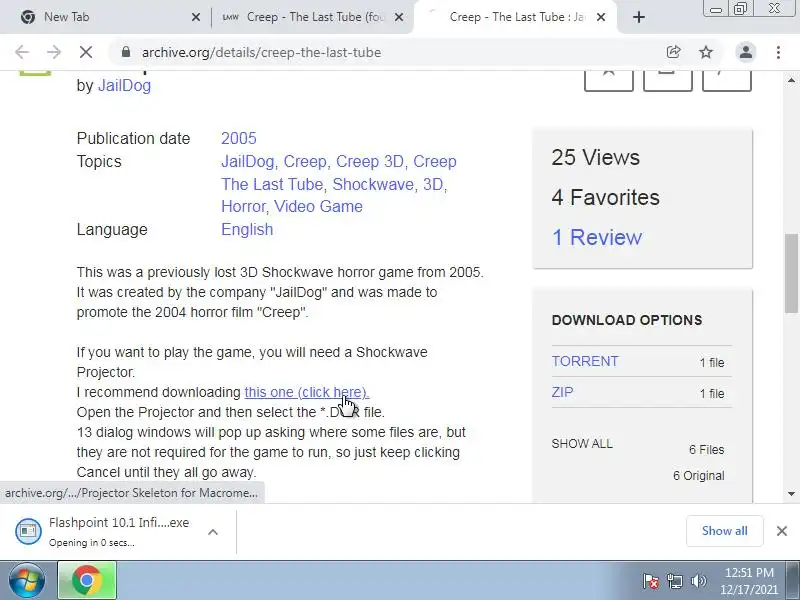This screenshot has height=600, width=800.
Task: Open the Video Game topic link
Action: pos(318,207)
